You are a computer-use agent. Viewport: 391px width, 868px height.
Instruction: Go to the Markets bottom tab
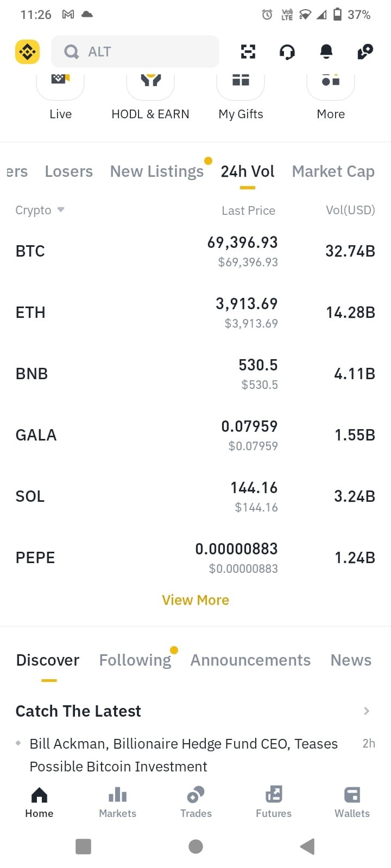(117, 802)
